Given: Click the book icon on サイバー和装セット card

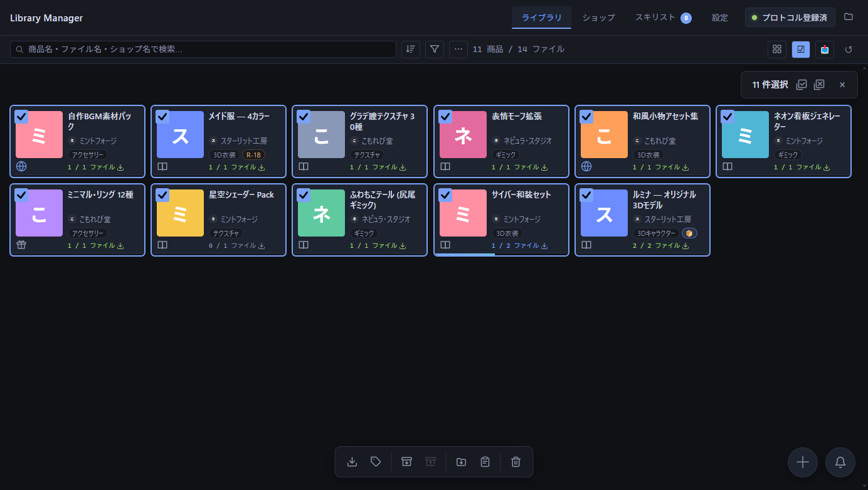Looking at the screenshot, I should coord(445,245).
